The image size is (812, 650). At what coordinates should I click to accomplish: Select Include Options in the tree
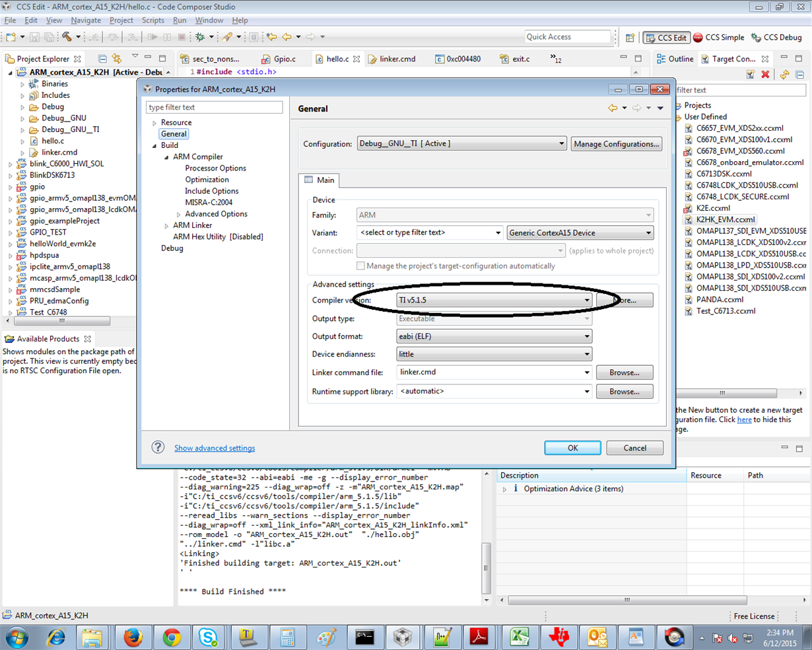point(211,191)
